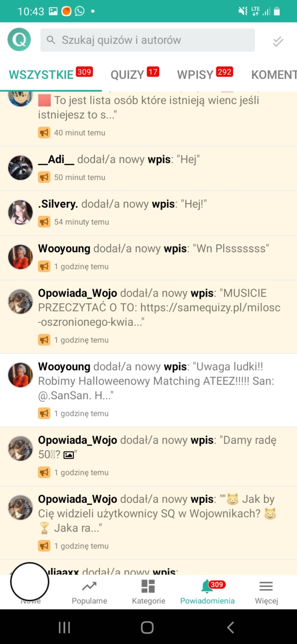This screenshot has width=297, height=644.
Task: Focus the Szukaj quizów i autorów field
Action: click(x=148, y=40)
